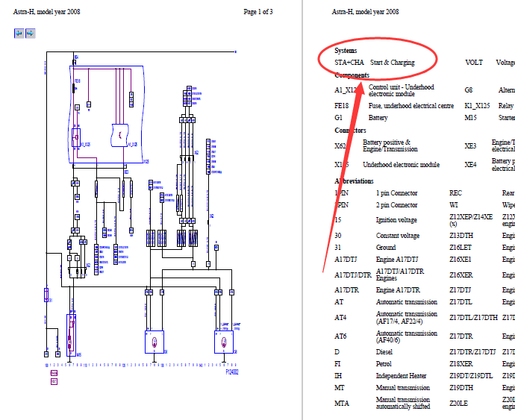The height and width of the screenshot is (420, 515).
Task: Click 'Z12XEP/Z14XE (x)' abbreviation
Action: click(471, 220)
